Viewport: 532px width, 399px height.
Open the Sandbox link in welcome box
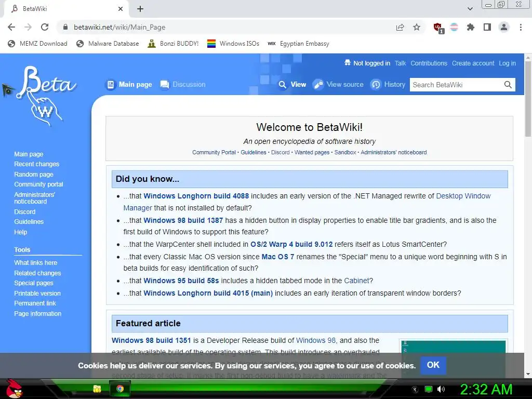pos(345,152)
